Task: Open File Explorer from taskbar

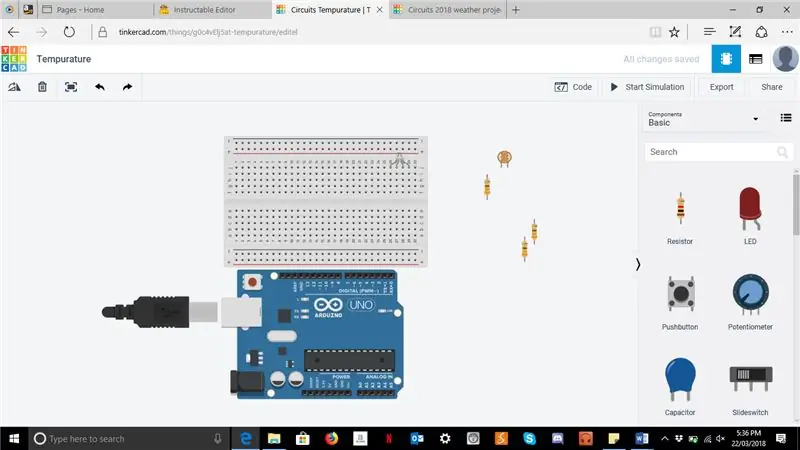Action: (274, 438)
